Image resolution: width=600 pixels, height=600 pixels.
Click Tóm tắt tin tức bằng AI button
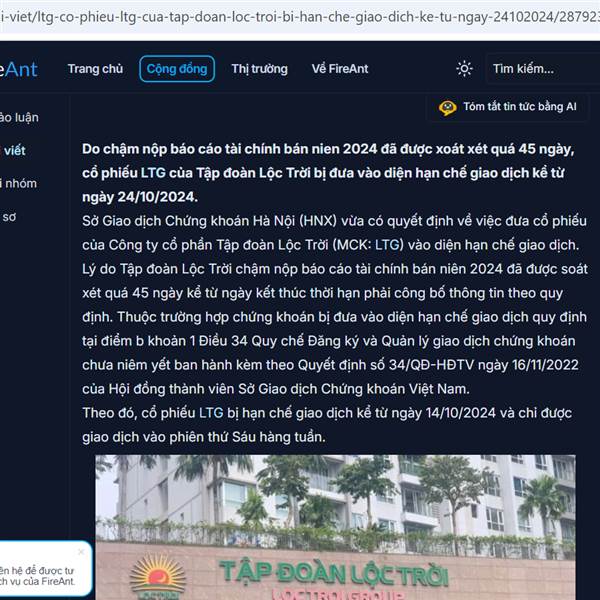pyautogui.click(x=507, y=107)
